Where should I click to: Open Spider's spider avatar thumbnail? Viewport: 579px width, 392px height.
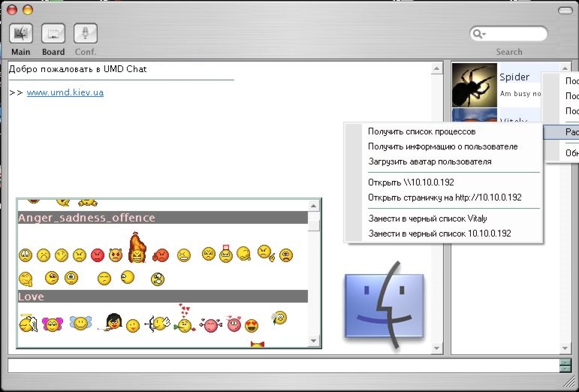pos(474,84)
